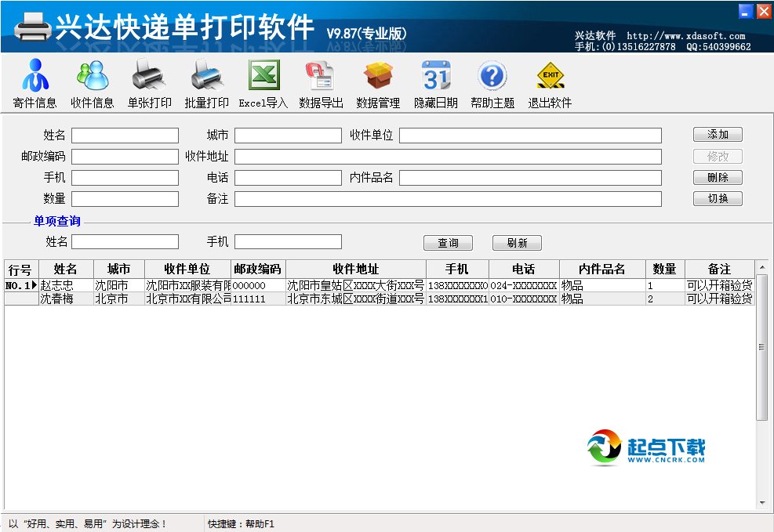Toggle 隐藏日期 to hide the date

coord(435,82)
